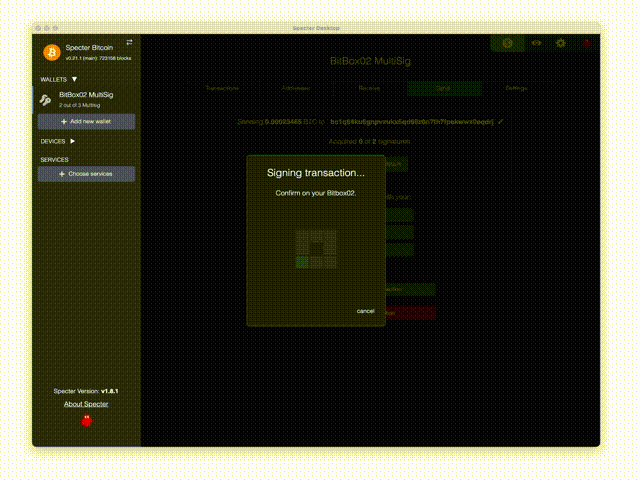Open the About Specter link
The image size is (640, 480).
pyautogui.click(x=86, y=404)
